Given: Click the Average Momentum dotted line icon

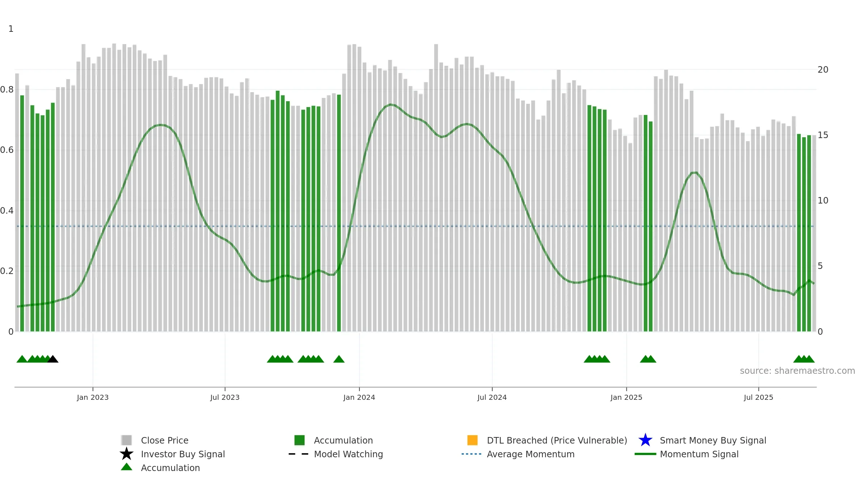Looking at the screenshot, I should tap(472, 454).
